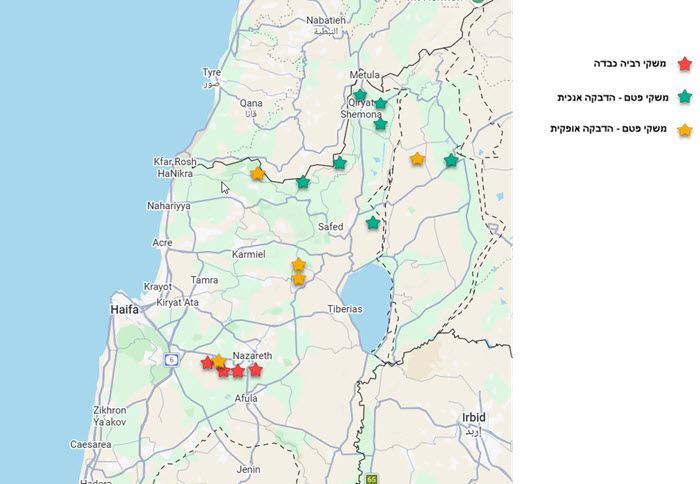The image size is (700, 484).
Task: Click the easternmost teal star beside orange star
Action: click(451, 160)
